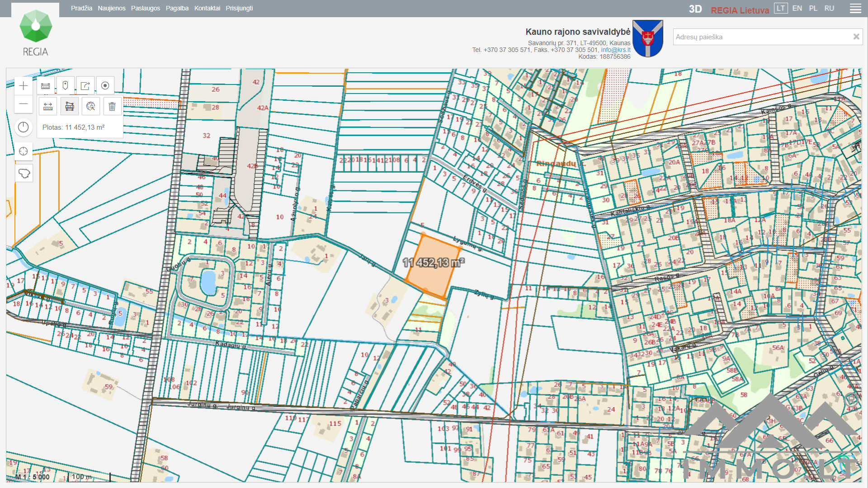
Task: Select the circular point target tool
Action: click(x=105, y=86)
